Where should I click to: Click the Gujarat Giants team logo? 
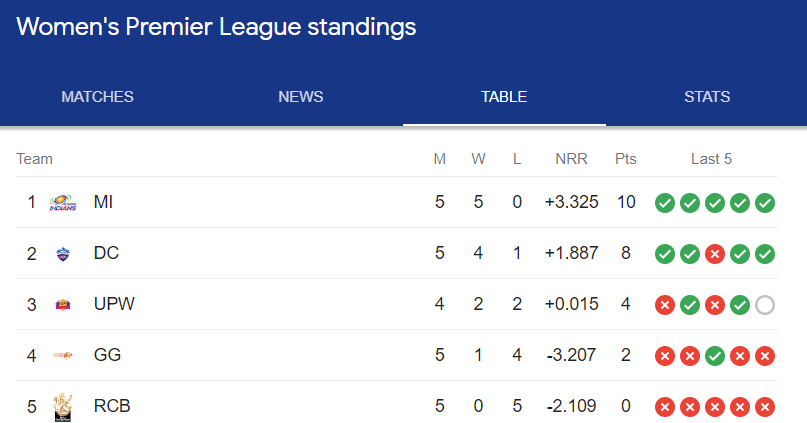tap(63, 355)
